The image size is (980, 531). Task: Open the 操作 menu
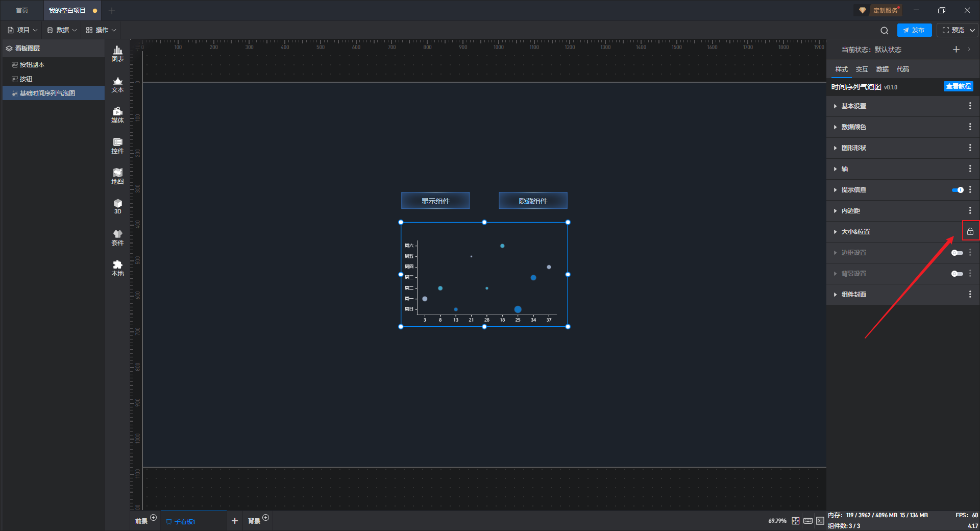pyautogui.click(x=101, y=30)
